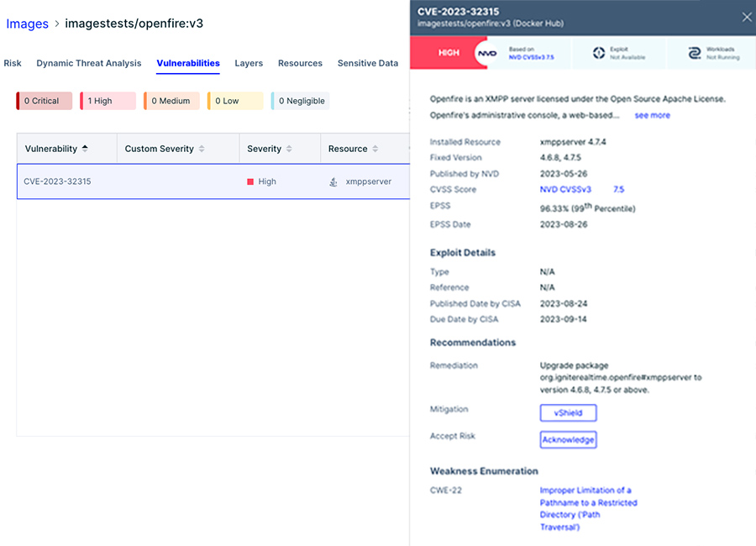Sort by Severity column arrow
756x546 pixels.
289,149
